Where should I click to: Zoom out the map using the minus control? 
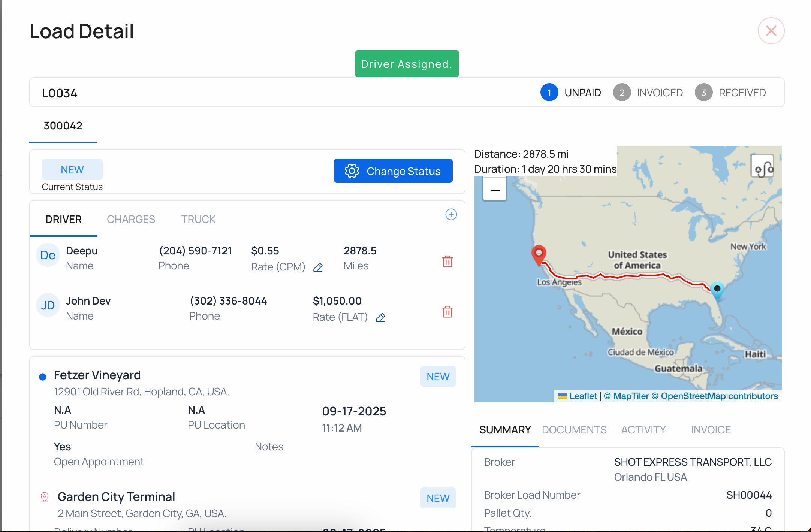click(494, 190)
